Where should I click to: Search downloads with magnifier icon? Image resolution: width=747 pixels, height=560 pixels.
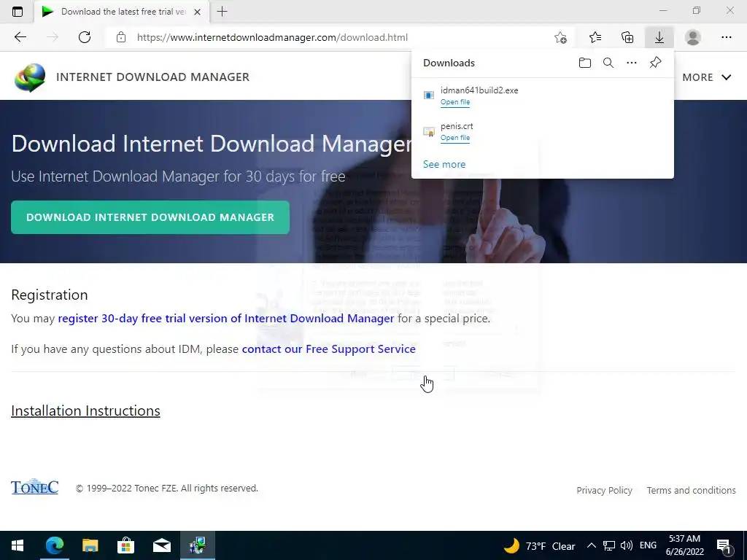pos(608,63)
